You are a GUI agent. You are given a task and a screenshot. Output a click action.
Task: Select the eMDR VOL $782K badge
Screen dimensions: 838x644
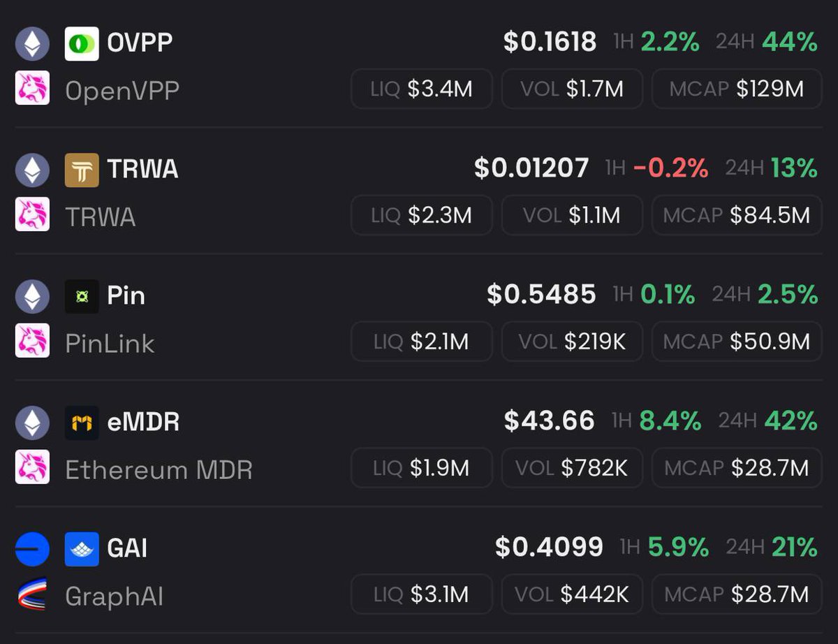pyautogui.click(x=572, y=468)
